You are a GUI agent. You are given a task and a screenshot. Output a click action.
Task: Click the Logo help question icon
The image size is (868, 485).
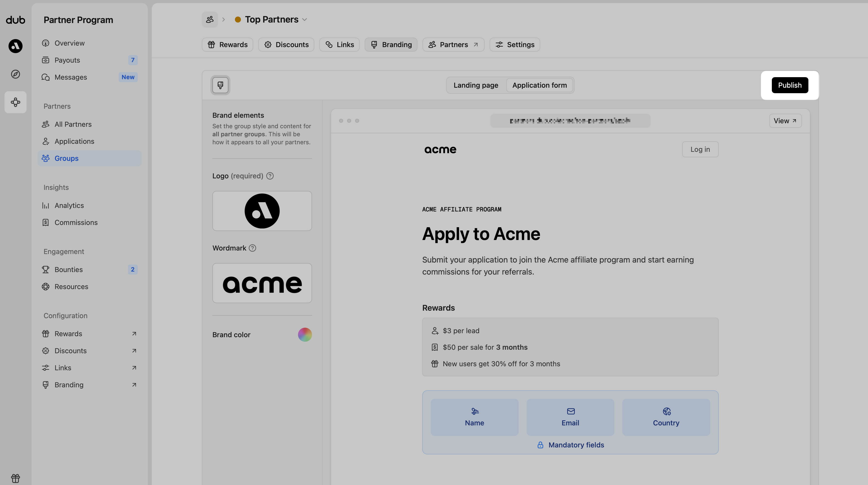[270, 176]
